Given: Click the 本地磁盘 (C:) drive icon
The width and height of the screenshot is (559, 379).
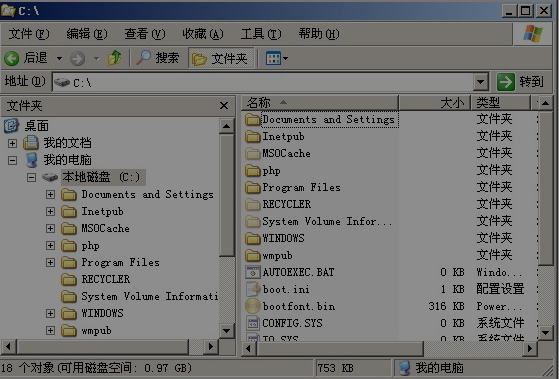Looking at the screenshot, I should coord(50,177).
